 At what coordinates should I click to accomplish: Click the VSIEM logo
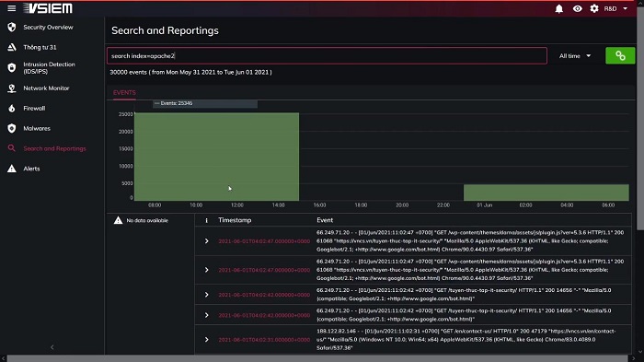point(48,8)
